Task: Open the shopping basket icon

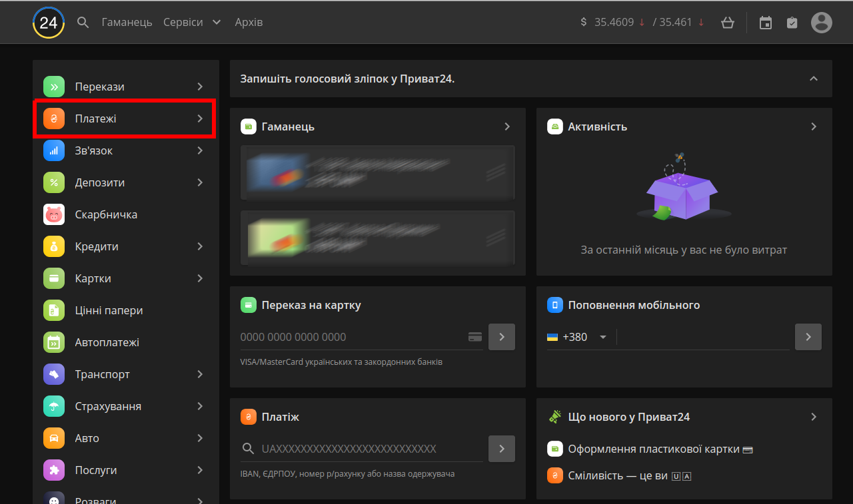Action: [x=728, y=23]
